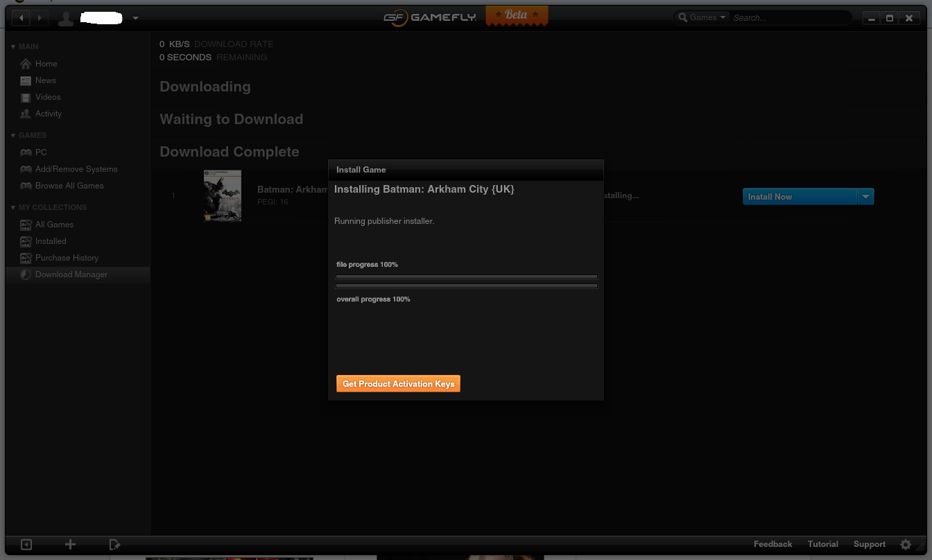
Task: Click the Download Complete heading
Action: click(x=230, y=152)
